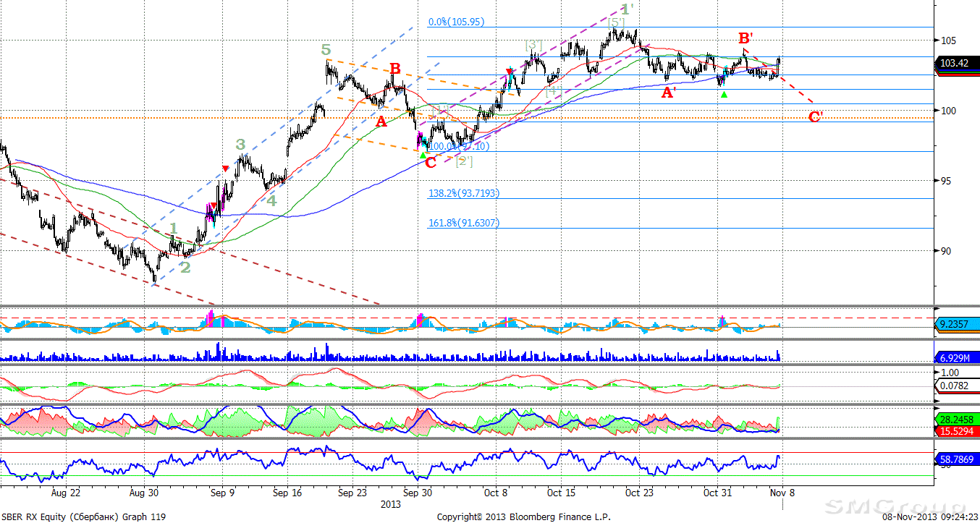This screenshot has width=980, height=523.
Task: Click the 58.7869 oscillator value tag
Action: click(x=955, y=459)
